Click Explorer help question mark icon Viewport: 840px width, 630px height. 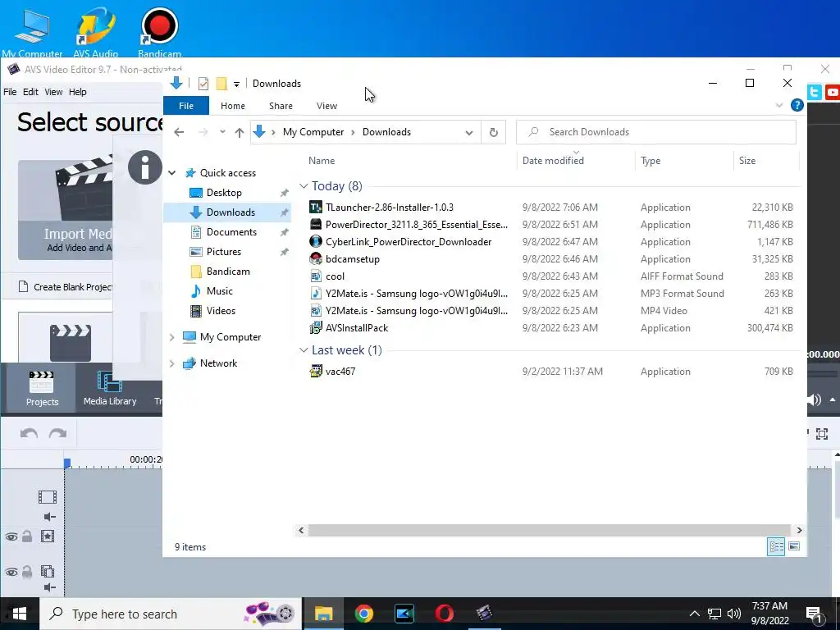point(797,106)
